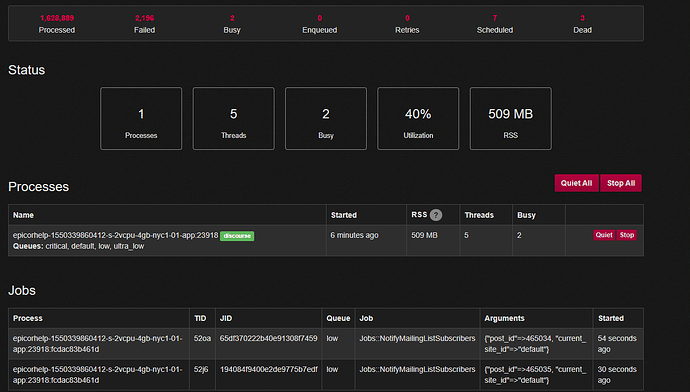690x392 pixels.
Task: Click the RSS help question mark icon
Action: 436,215
